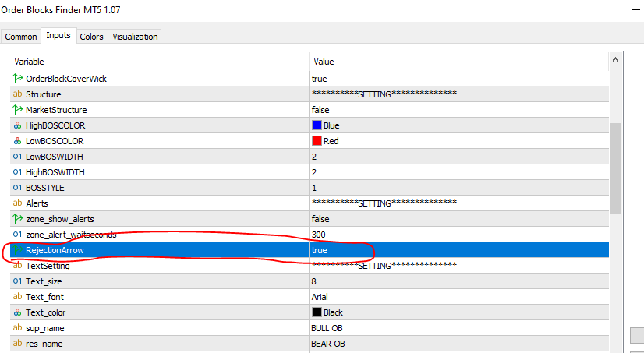Image resolution: width=644 pixels, height=353 pixels.
Task: Click the sup_name string type icon
Action: [x=18, y=327]
